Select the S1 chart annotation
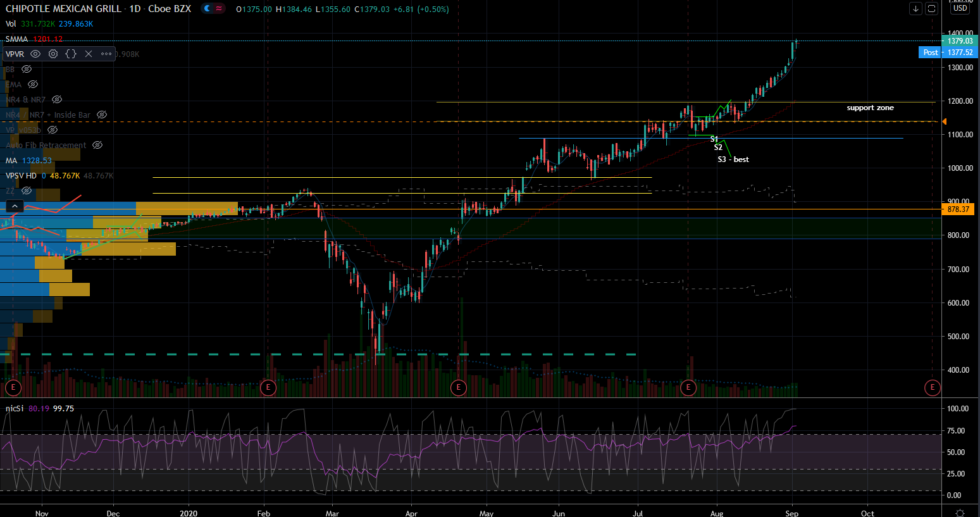 (714, 139)
